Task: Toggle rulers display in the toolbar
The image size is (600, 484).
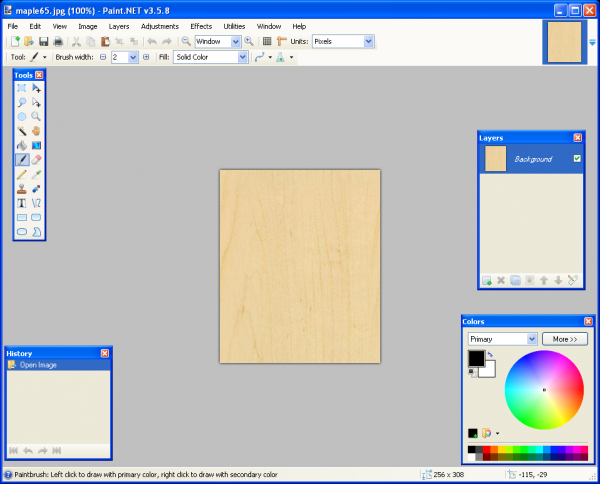Action: [x=281, y=41]
